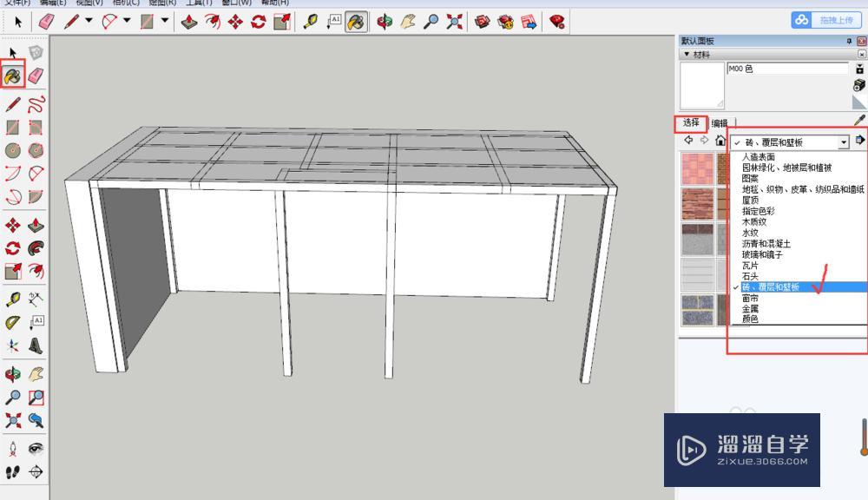Switch to the 选择 tab
868x500 pixels.
(691, 123)
